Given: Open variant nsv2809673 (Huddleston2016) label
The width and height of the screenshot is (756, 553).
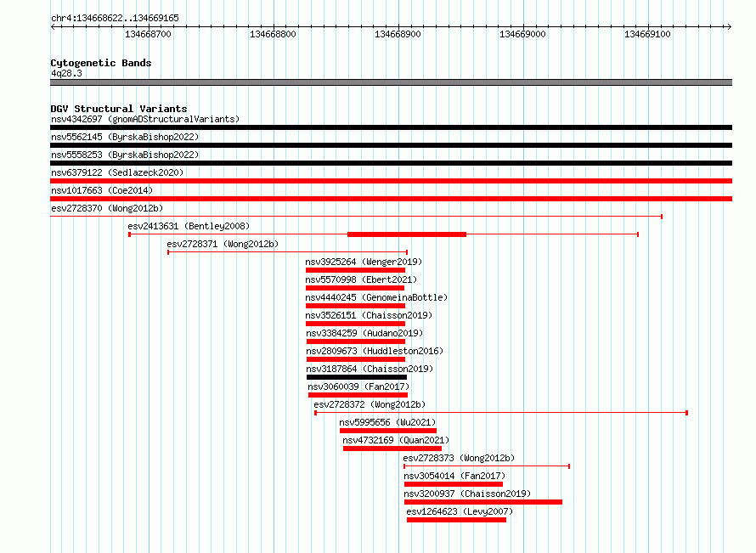Looking at the screenshot, I should 375,351.
